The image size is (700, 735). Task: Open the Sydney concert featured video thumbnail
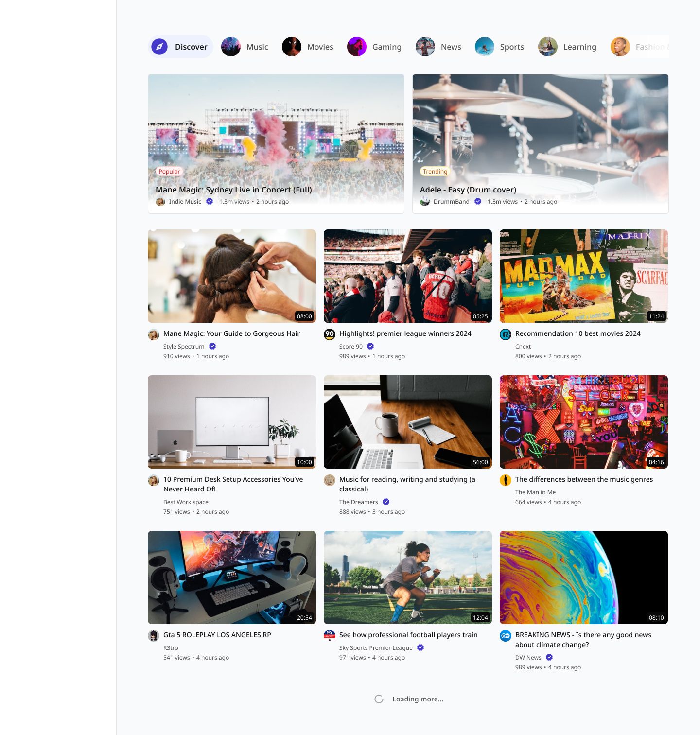click(x=276, y=143)
